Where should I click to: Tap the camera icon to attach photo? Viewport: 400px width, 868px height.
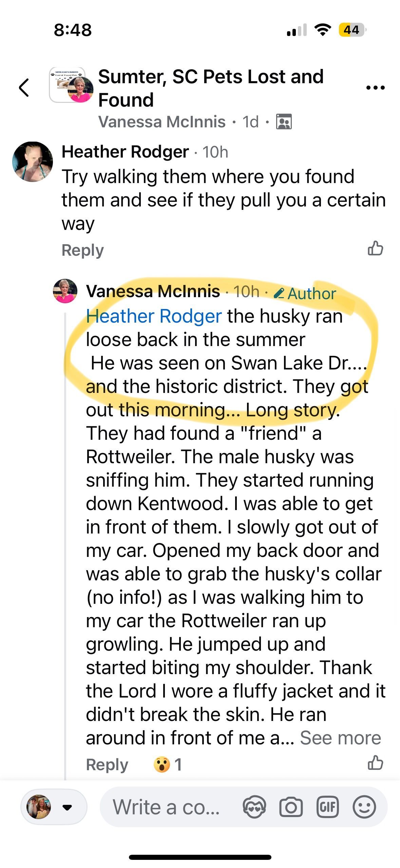click(291, 807)
